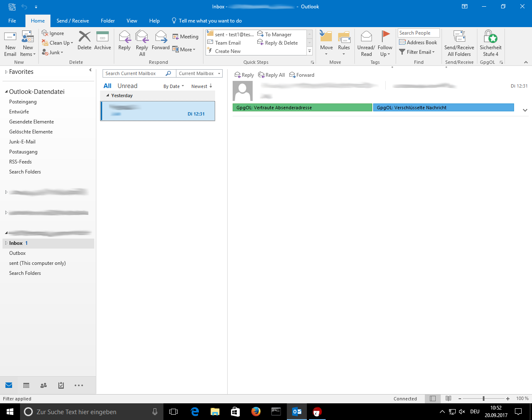Viewport: 532px width, 420px height.
Task: Open the By Date sort dropdown
Action: tap(173, 86)
